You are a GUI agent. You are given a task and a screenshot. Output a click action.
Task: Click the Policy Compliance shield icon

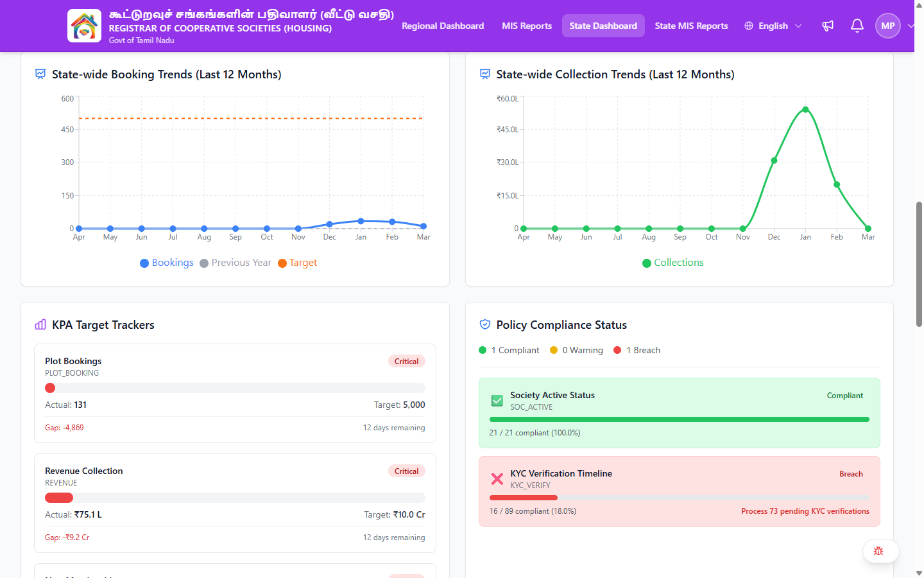click(x=485, y=325)
